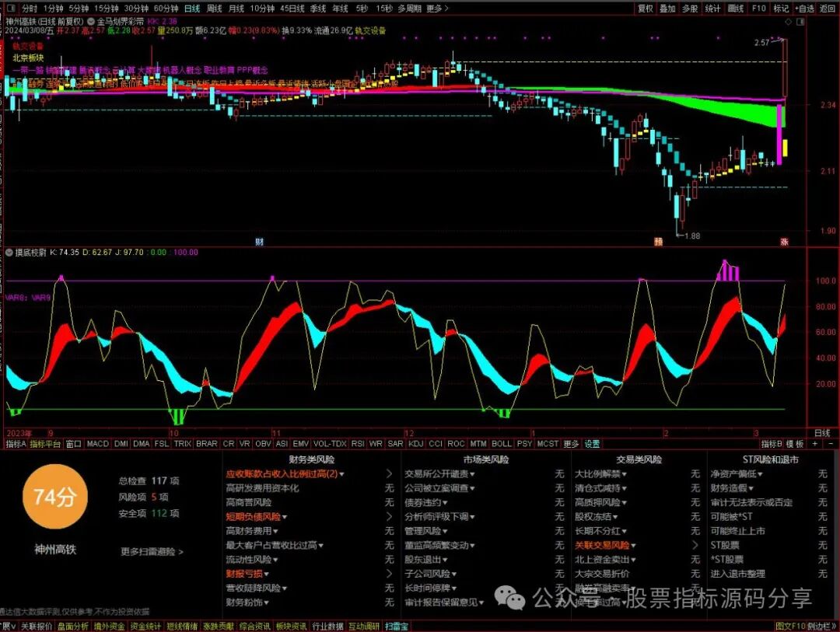Viewport: 840px width, 632px height.
Task: Click the plus zoom icon in indicator bar
Action: [x=815, y=444]
